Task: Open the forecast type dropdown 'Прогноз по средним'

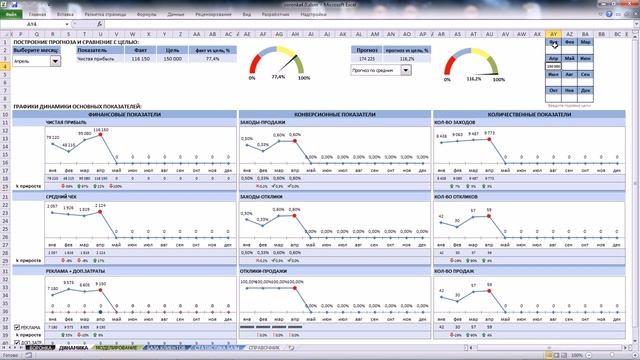Action: 406,70
